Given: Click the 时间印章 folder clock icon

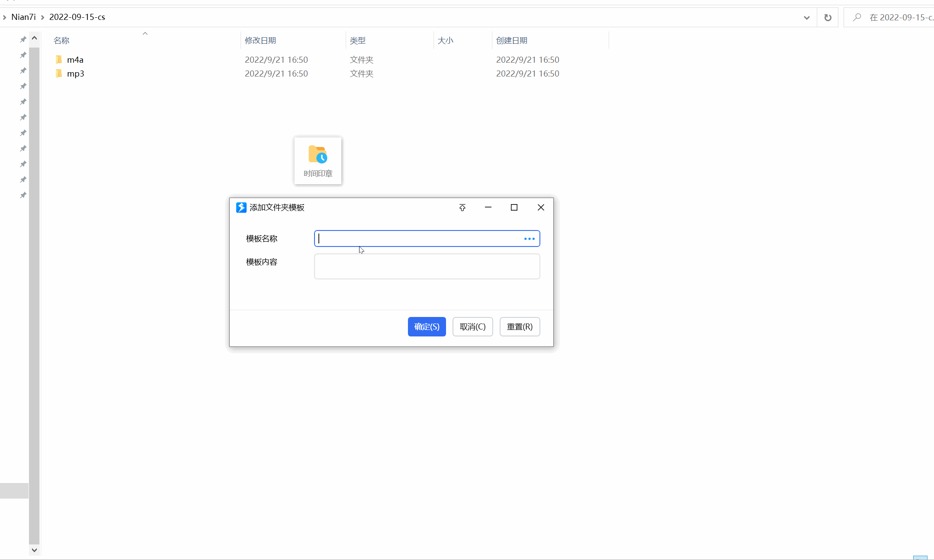Looking at the screenshot, I should [318, 155].
